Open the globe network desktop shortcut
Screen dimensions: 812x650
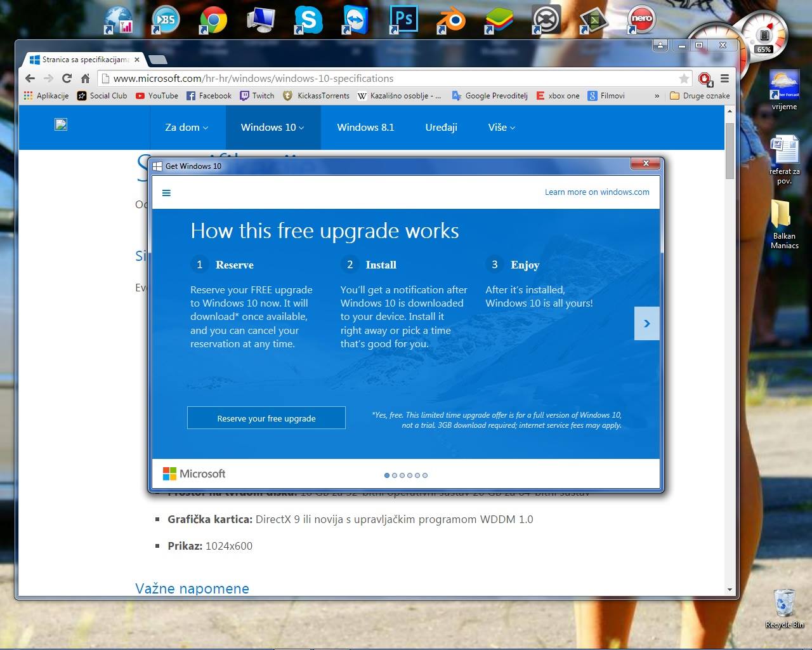[x=118, y=20]
